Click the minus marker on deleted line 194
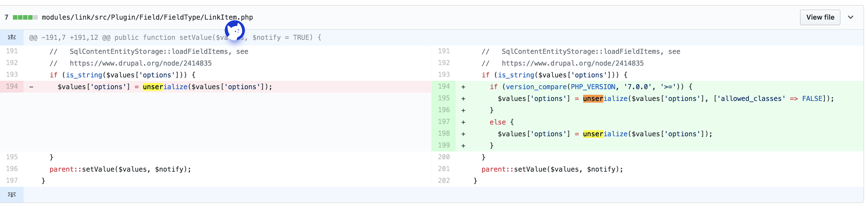Image resolution: width=868 pixels, height=212 pixels. [31, 87]
